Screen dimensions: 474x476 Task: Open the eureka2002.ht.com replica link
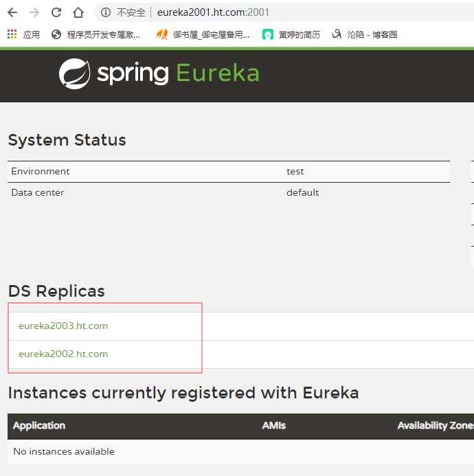(63, 354)
